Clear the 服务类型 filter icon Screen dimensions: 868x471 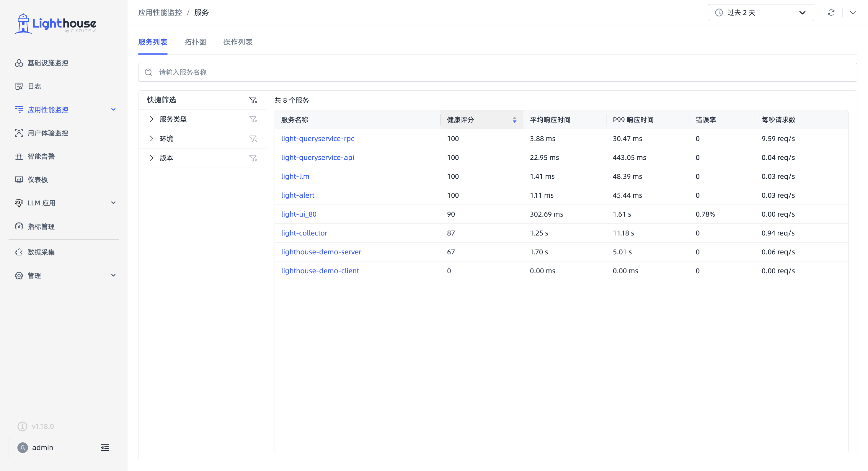click(x=253, y=119)
